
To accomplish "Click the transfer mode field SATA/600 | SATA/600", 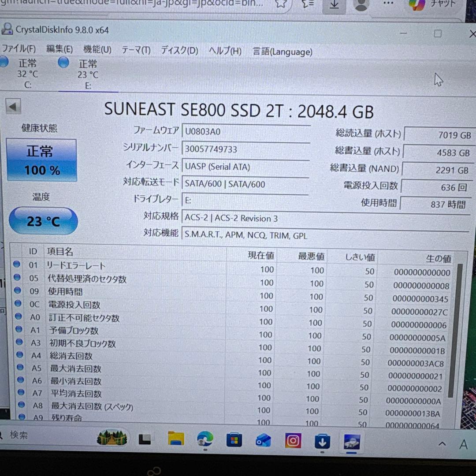I will tap(245, 184).
